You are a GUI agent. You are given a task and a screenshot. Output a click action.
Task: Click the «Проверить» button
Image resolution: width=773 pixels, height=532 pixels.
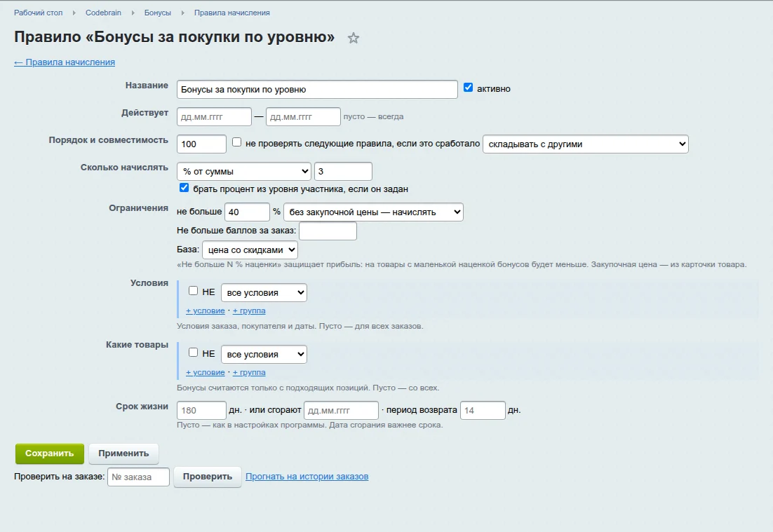click(x=207, y=477)
